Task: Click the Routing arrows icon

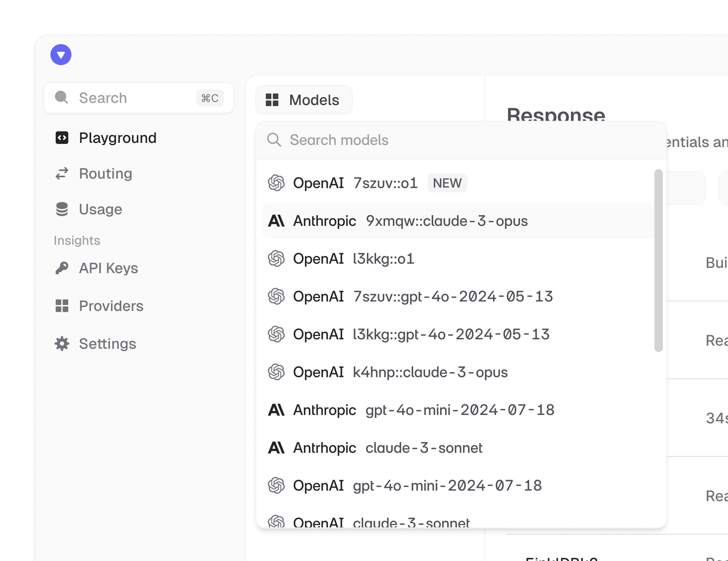Action: [x=62, y=173]
